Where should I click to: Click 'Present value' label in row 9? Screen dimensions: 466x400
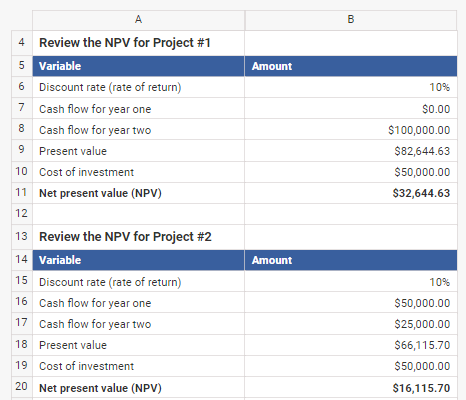point(138,151)
